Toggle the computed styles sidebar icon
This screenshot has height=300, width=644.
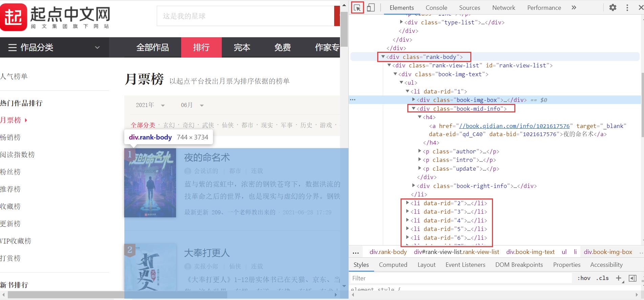632,278
